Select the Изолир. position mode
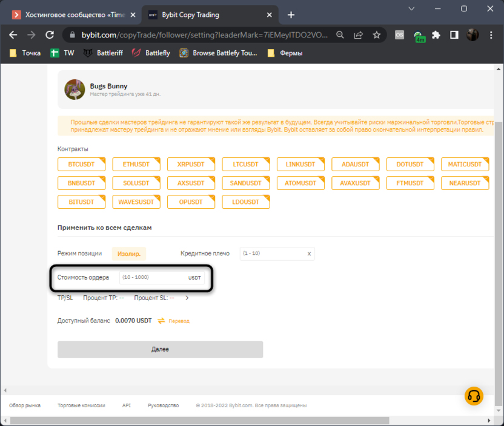This screenshot has width=504, height=426. [128, 254]
